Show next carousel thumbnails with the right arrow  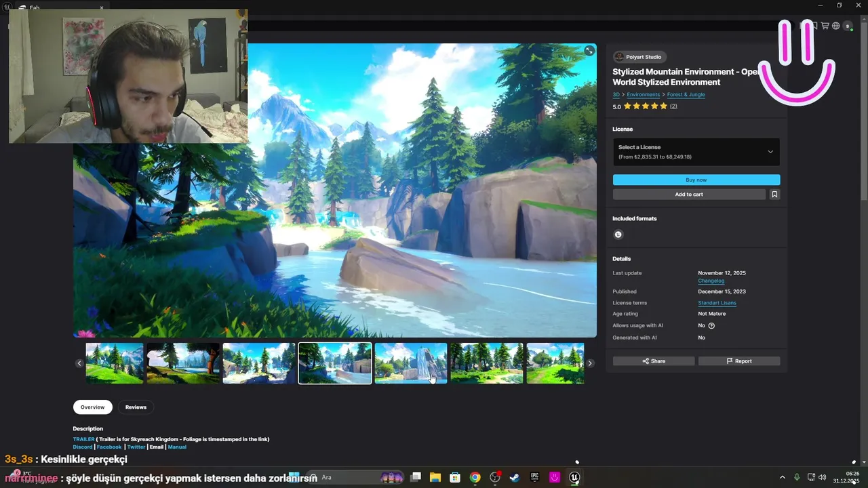(x=590, y=363)
